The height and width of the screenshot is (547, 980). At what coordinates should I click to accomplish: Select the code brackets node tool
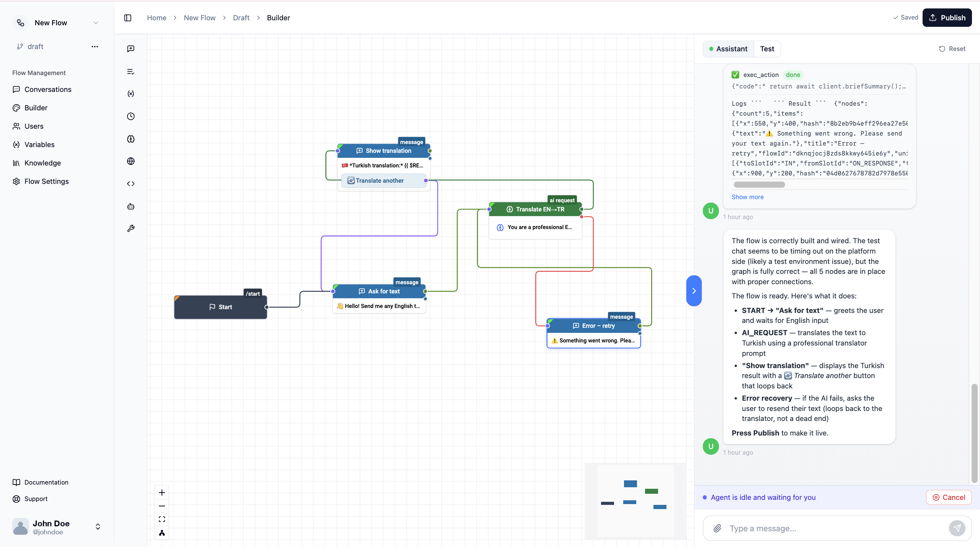point(131,184)
